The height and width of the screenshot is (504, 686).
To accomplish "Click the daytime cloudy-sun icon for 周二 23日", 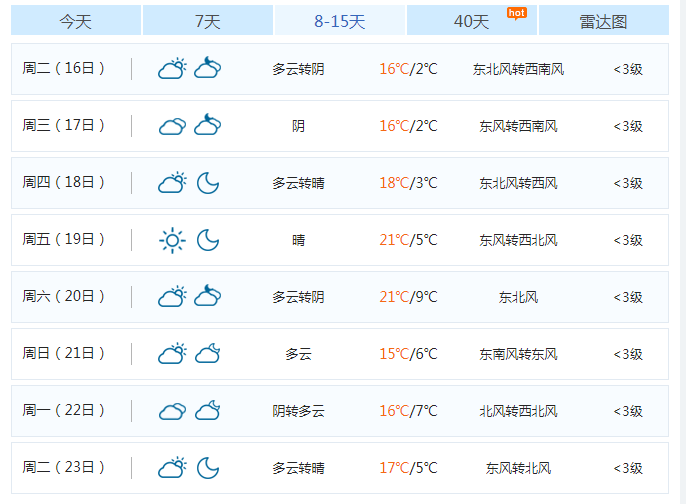I will (x=172, y=468).
